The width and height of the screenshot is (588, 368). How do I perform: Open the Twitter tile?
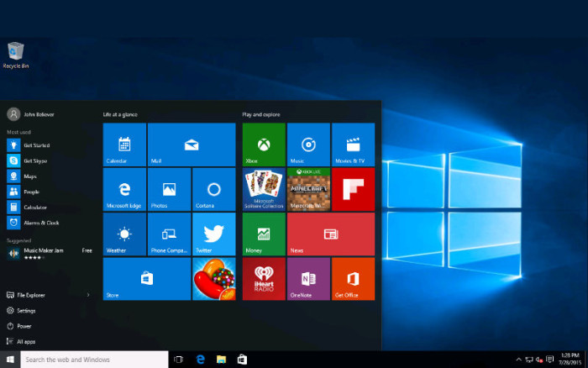click(x=213, y=234)
